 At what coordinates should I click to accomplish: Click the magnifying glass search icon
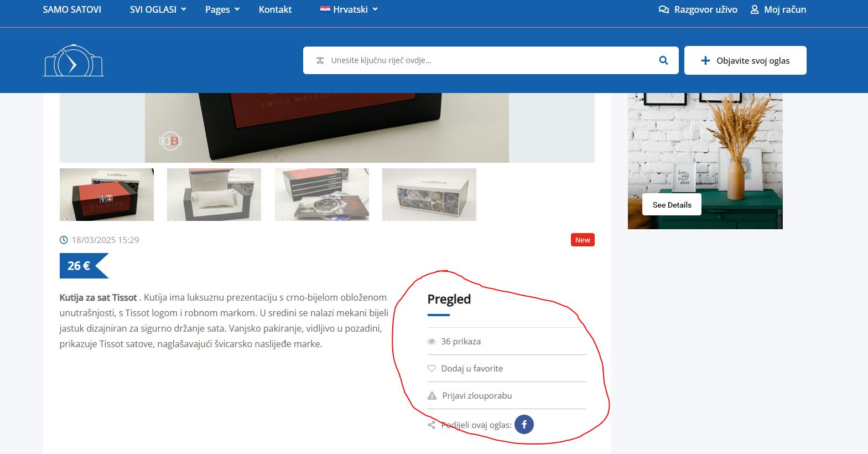coord(663,60)
